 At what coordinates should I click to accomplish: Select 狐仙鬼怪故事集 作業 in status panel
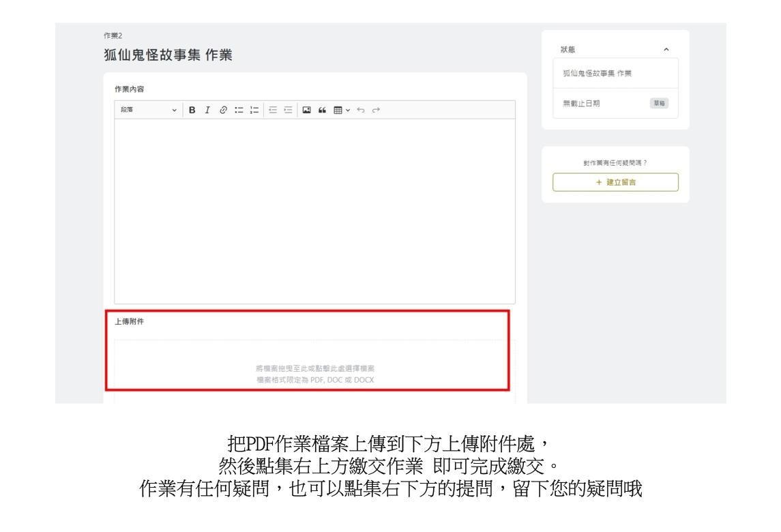[x=592, y=74]
